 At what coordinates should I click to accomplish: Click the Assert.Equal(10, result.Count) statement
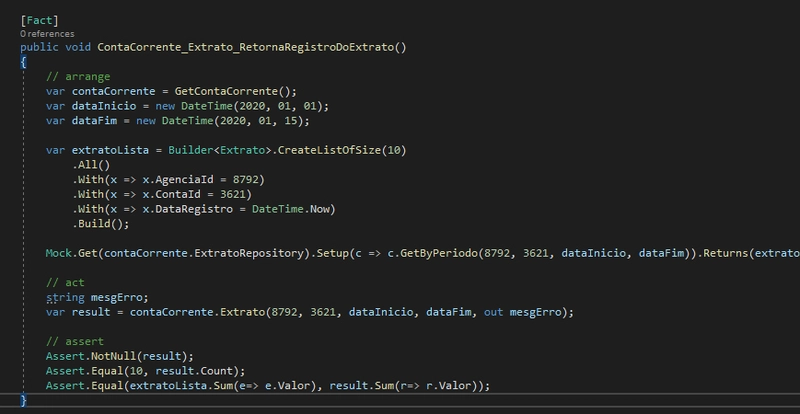click(142, 371)
